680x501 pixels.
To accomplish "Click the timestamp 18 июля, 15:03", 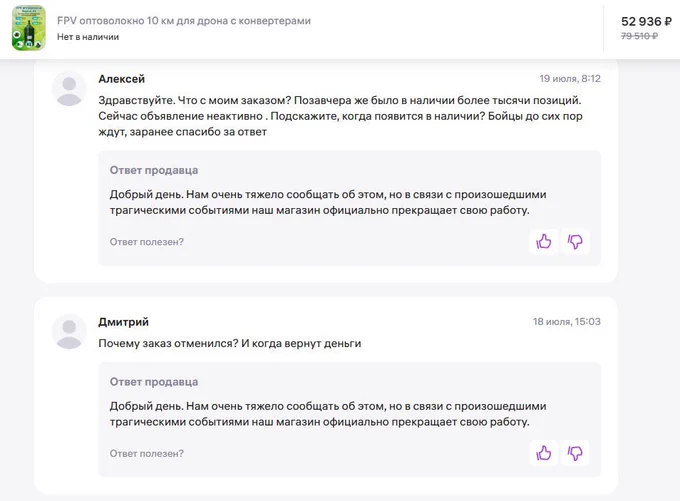I will 567,321.
